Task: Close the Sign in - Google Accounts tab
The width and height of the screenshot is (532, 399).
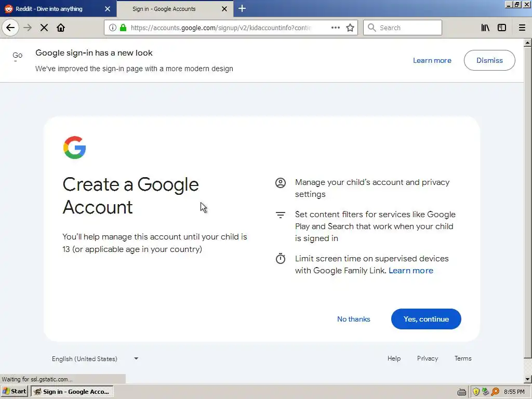Action: click(224, 9)
